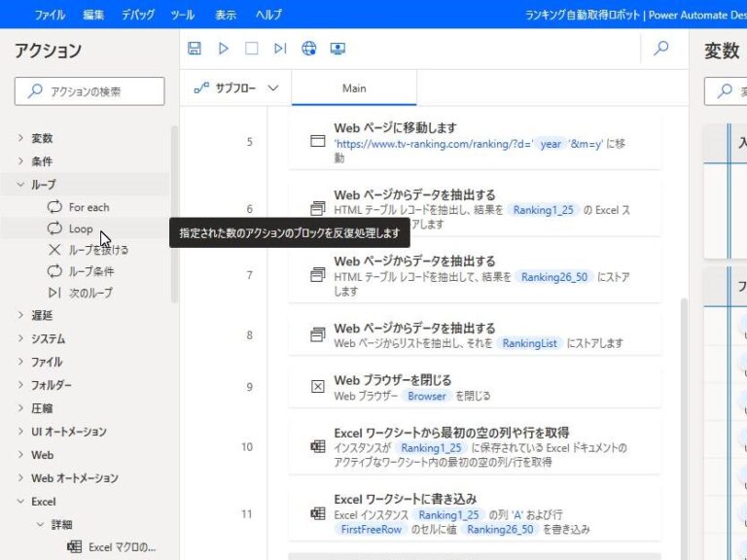Open the ヘルプ menu

268,15
